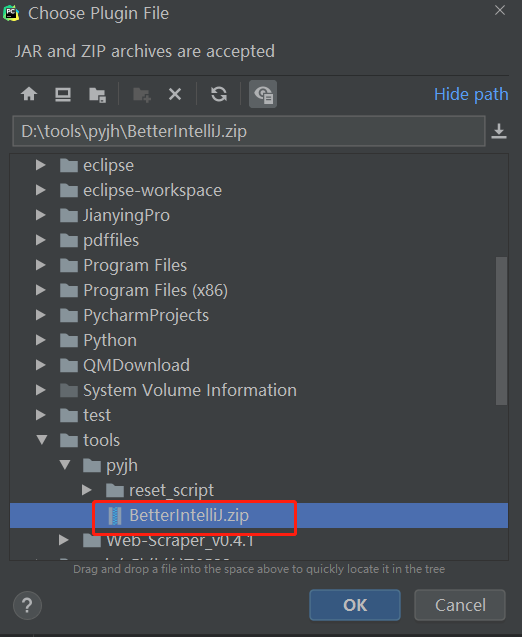Select the QMDownload folder
The width and height of the screenshot is (522, 637).
(136, 365)
